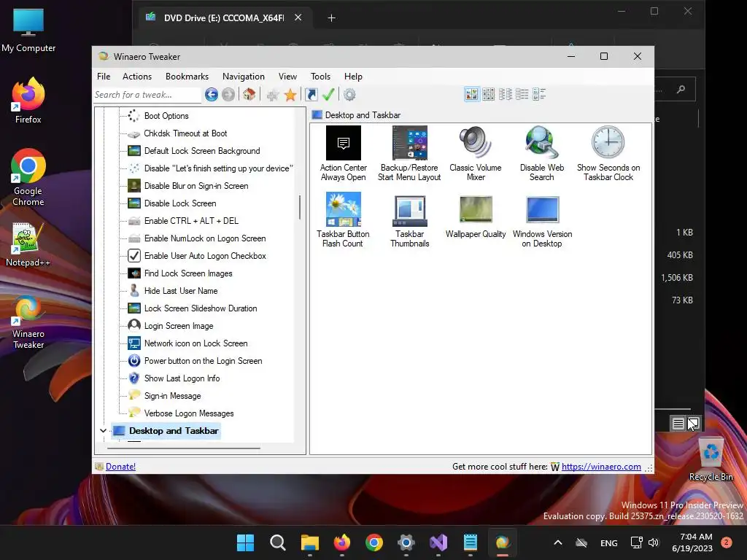Open the Actions menu
This screenshot has width=747, height=560.
pyautogui.click(x=137, y=77)
